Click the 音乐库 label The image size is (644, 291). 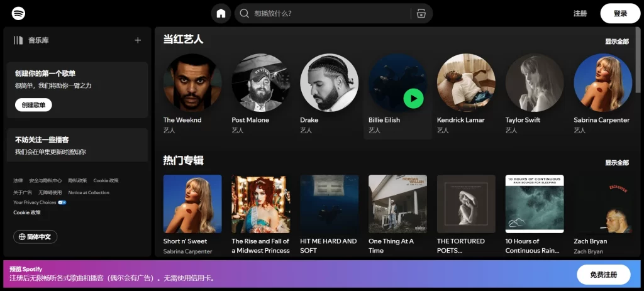[x=38, y=40]
